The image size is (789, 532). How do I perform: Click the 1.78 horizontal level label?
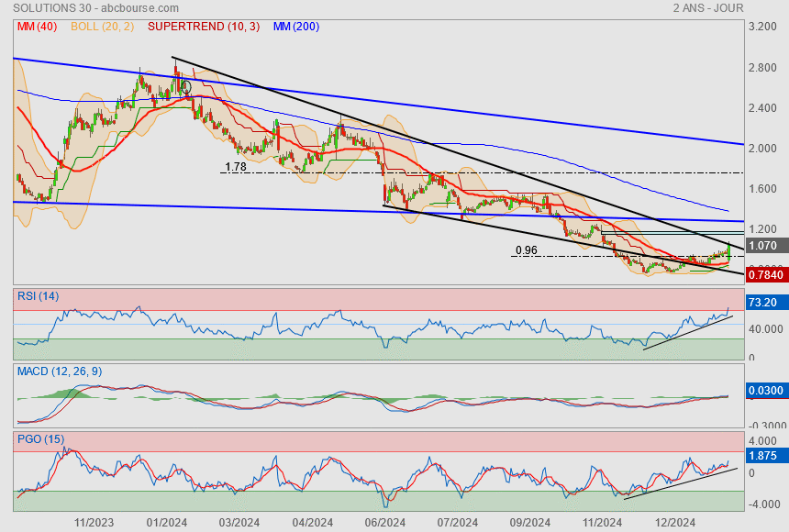pyautogui.click(x=236, y=167)
